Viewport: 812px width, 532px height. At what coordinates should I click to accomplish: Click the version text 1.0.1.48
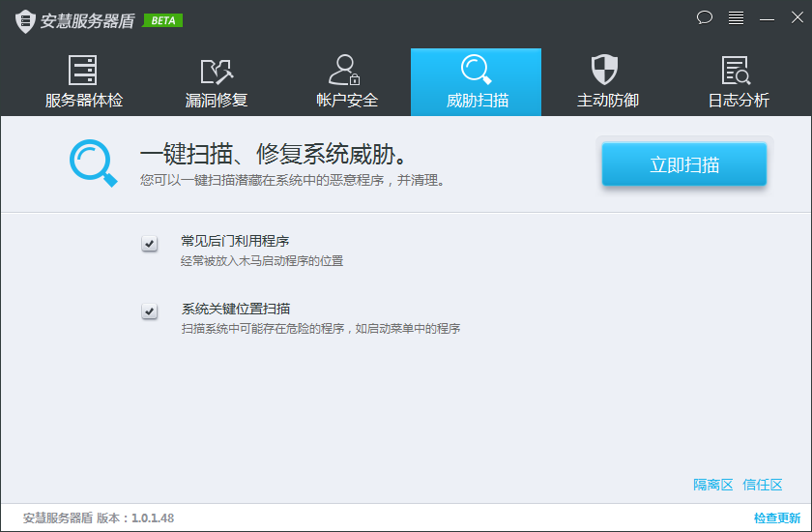point(153,518)
